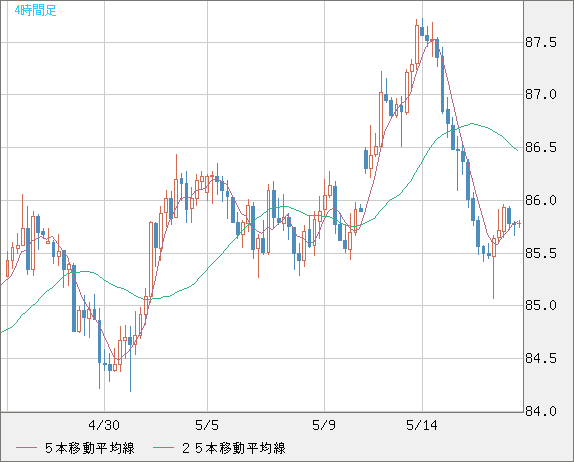Click the 4時間足 timeframe label

[x=35, y=10]
